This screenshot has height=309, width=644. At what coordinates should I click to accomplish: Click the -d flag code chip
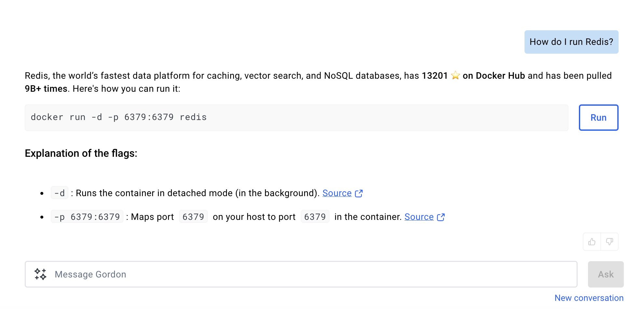[x=60, y=193]
